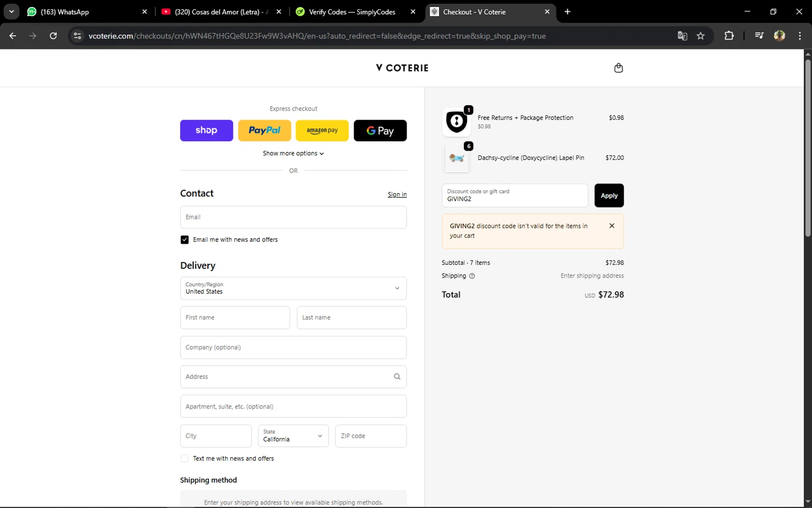Open the extensions puzzle icon

pyautogui.click(x=729, y=36)
